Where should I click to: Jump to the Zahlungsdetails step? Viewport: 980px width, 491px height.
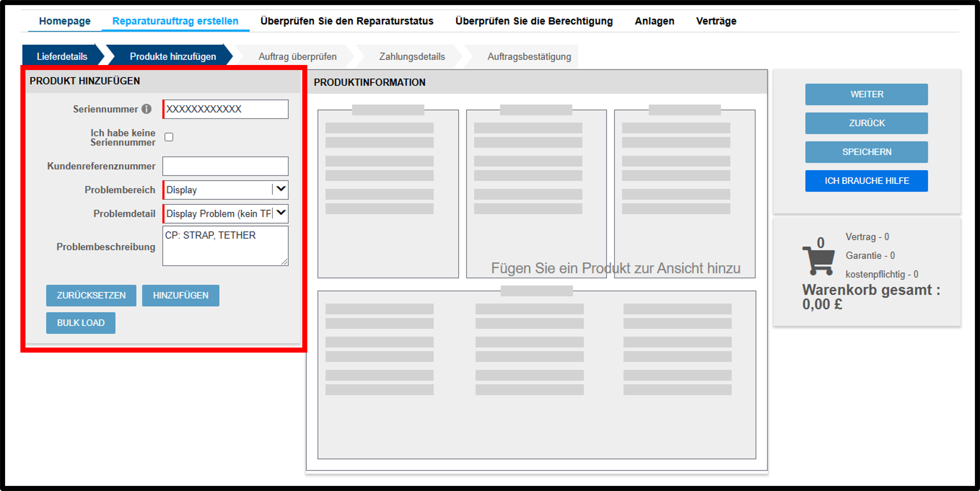412,56
